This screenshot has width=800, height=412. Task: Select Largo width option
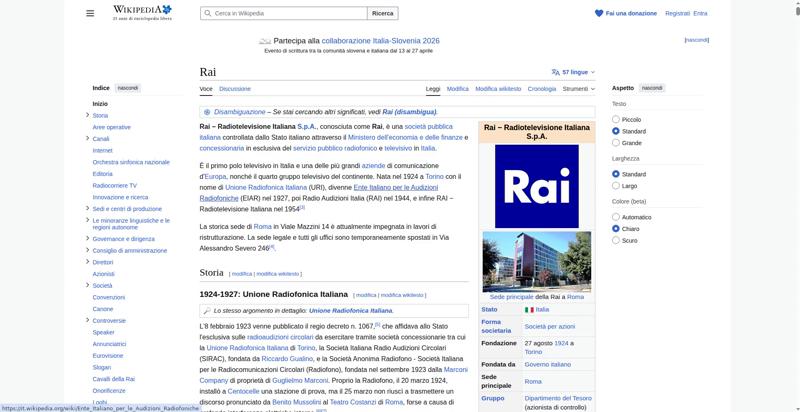tap(616, 186)
